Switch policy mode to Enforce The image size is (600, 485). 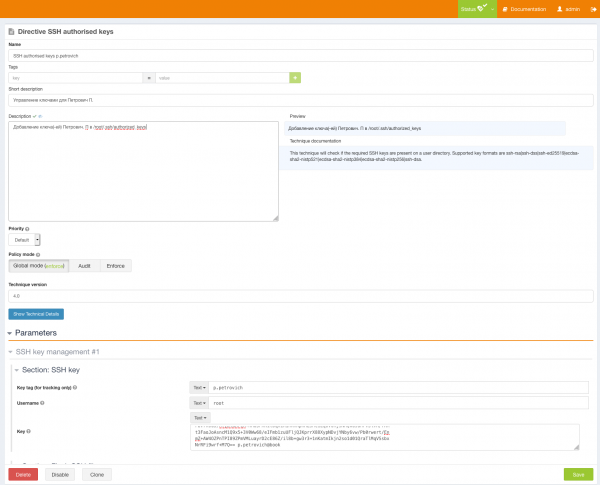click(115, 266)
